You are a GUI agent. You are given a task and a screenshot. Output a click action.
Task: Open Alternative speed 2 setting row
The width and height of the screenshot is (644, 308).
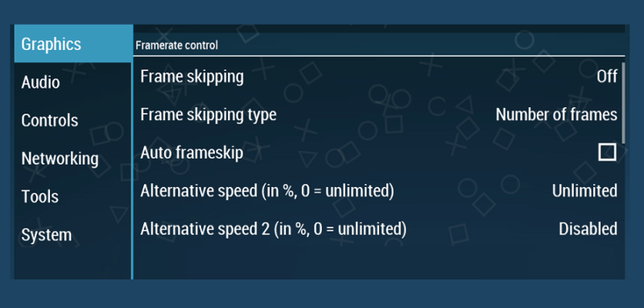coord(378,229)
